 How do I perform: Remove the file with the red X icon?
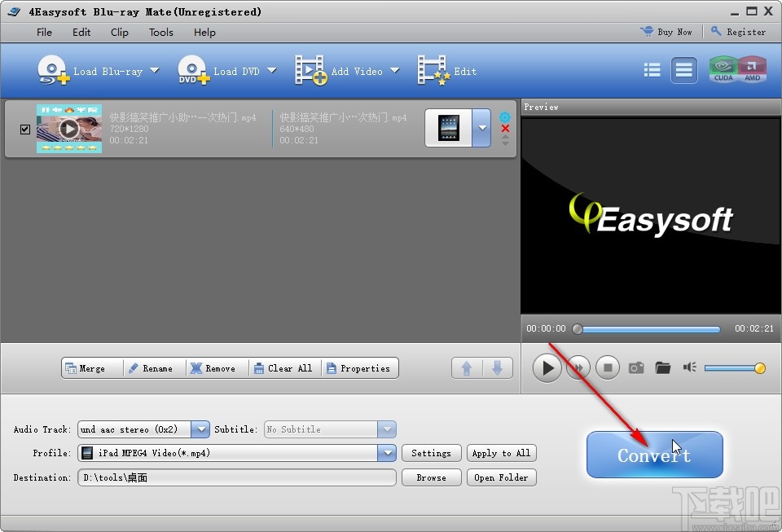pos(505,129)
